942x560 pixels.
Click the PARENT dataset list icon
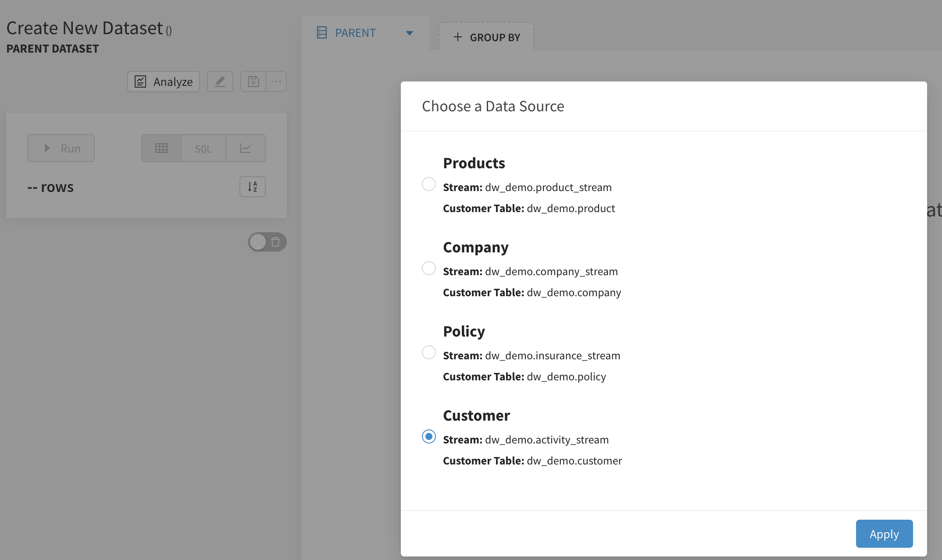(322, 32)
